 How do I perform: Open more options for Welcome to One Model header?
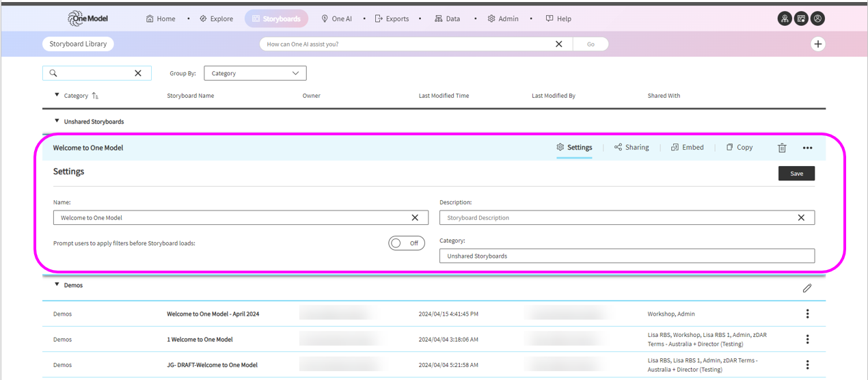(x=808, y=148)
